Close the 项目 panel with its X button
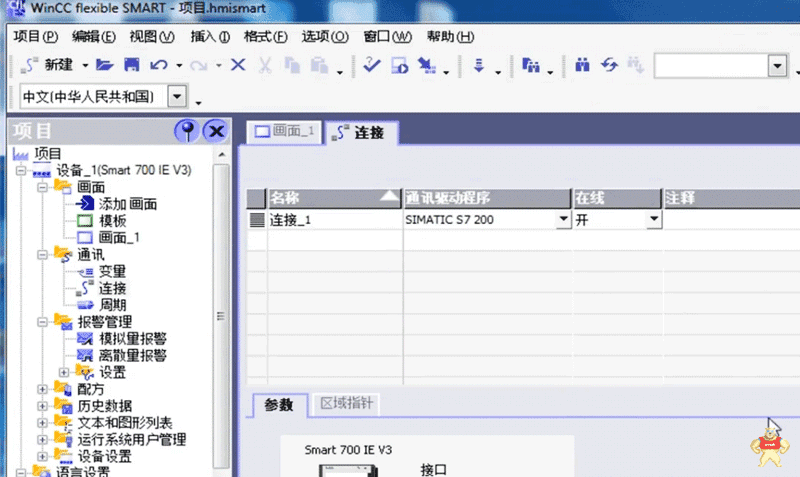800x477 pixels. (216, 131)
